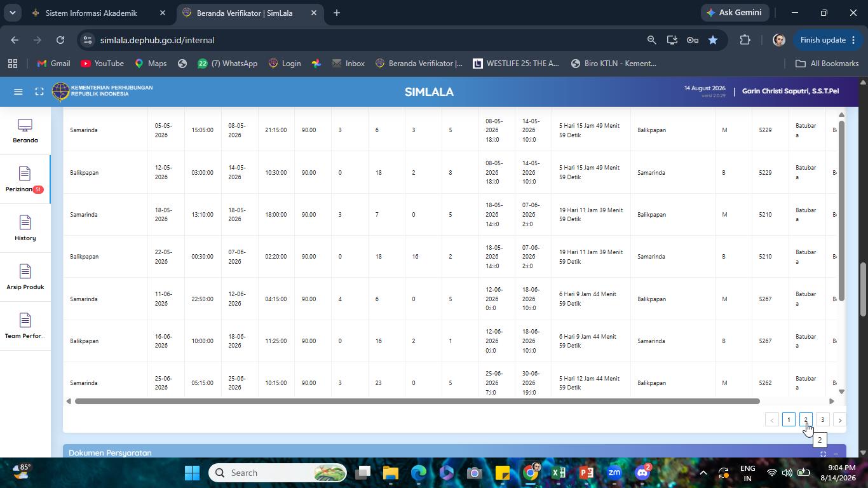Go to page 1 of the table
868x488 pixels.
[789, 420]
